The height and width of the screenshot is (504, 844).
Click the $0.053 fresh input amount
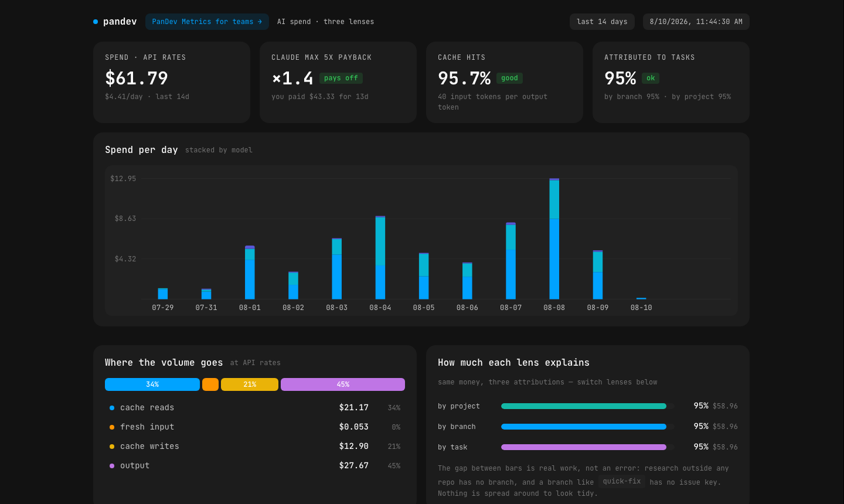[x=353, y=427]
